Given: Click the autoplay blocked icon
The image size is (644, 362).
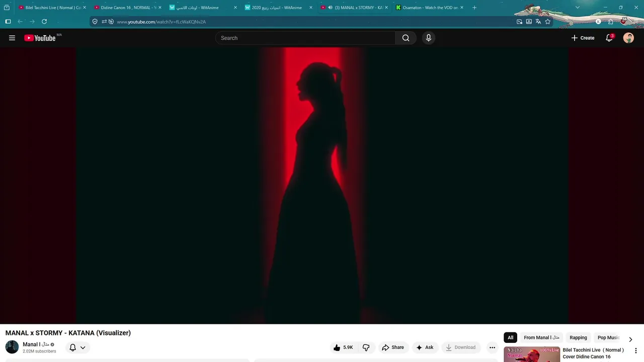Looking at the screenshot, I should pyautogui.click(x=111, y=22).
